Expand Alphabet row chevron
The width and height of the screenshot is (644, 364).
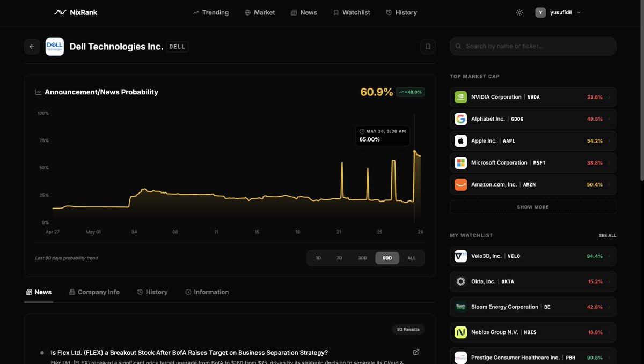pos(609,119)
